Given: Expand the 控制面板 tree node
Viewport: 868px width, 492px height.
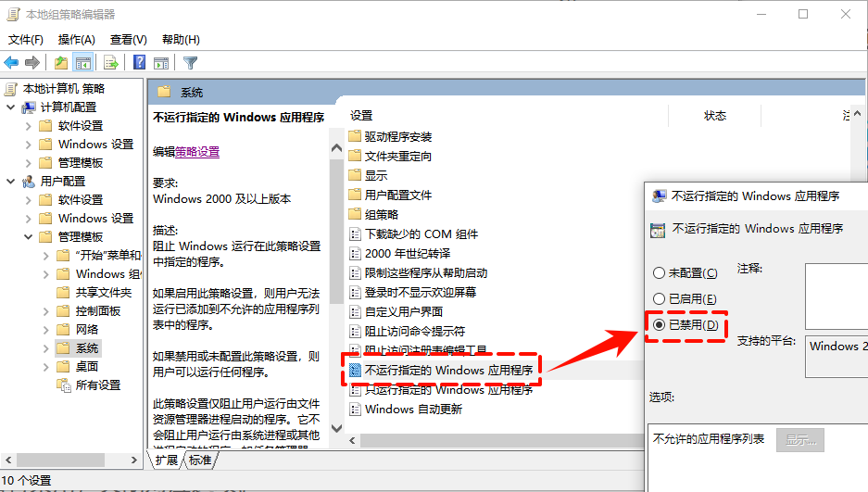Looking at the screenshot, I should 46,311.
